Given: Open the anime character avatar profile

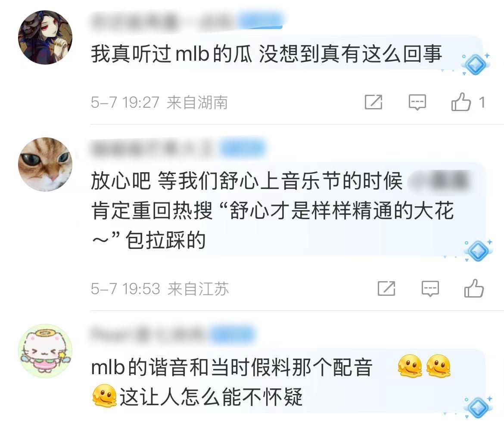Looking at the screenshot, I should [x=45, y=37].
